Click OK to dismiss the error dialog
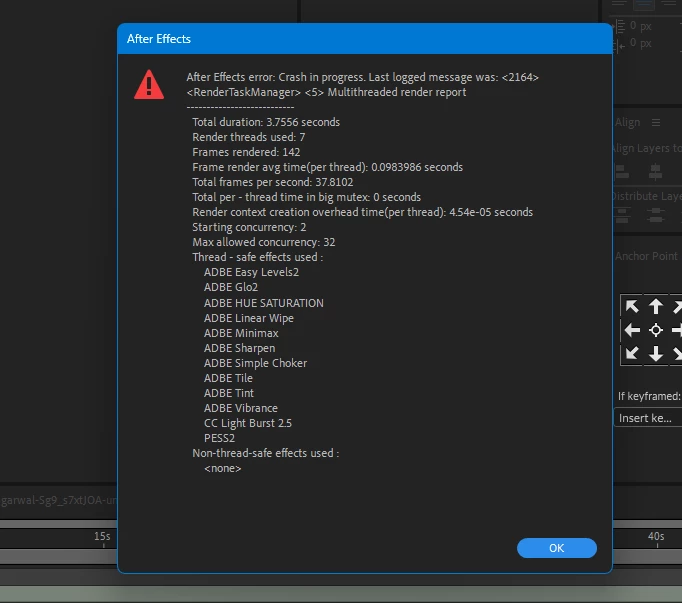 click(x=556, y=548)
